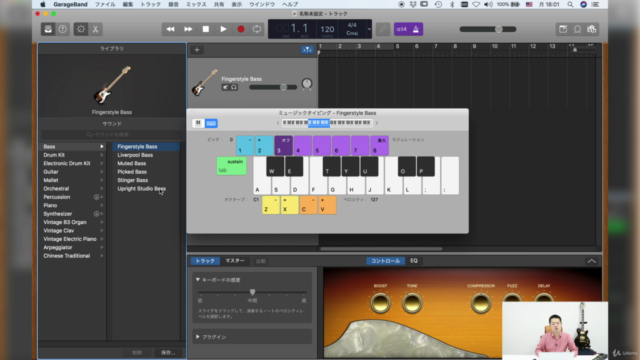Raise velocity with V key
This screenshot has width=640, height=360.
(327, 205)
